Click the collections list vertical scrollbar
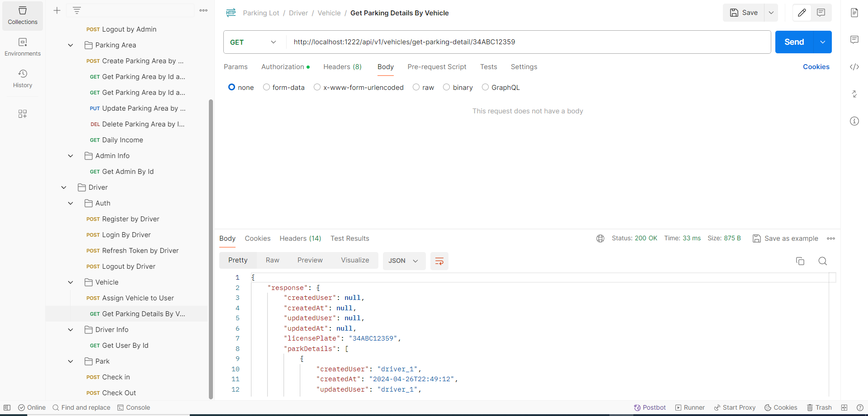Screen dimensions: 868x416 tap(211, 249)
